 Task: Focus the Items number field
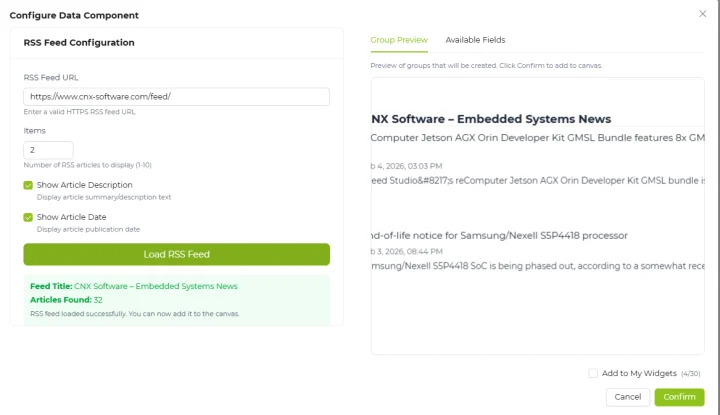point(48,149)
